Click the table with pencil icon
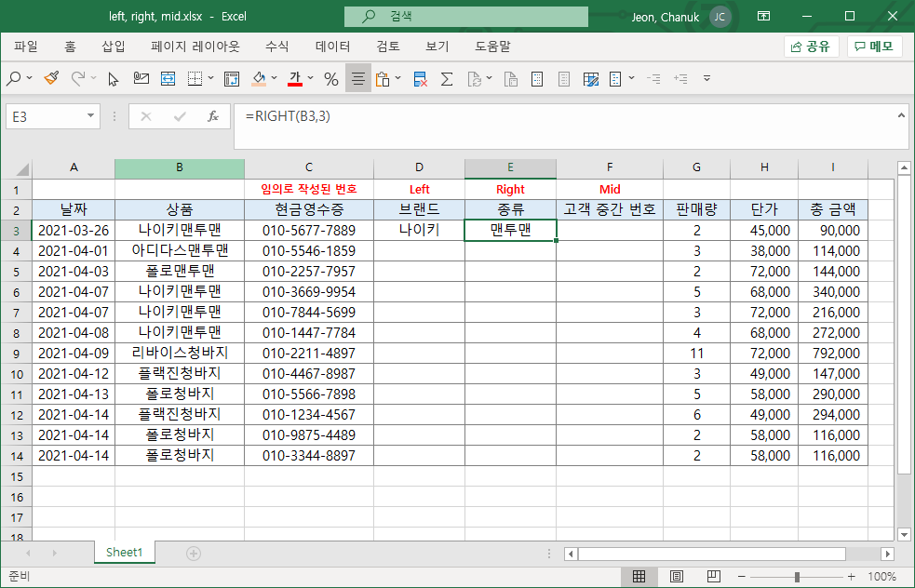915x588 pixels. [591, 79]
